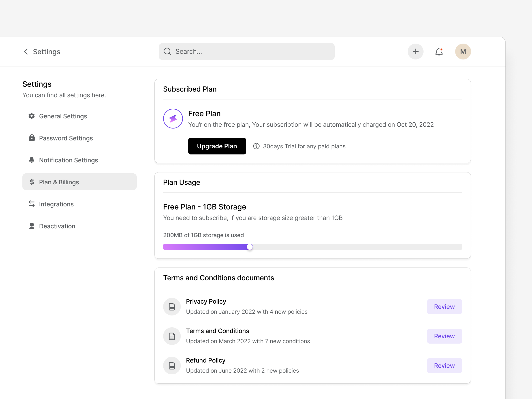Click the Privacy Policy document icon

[x=172, y=306]
